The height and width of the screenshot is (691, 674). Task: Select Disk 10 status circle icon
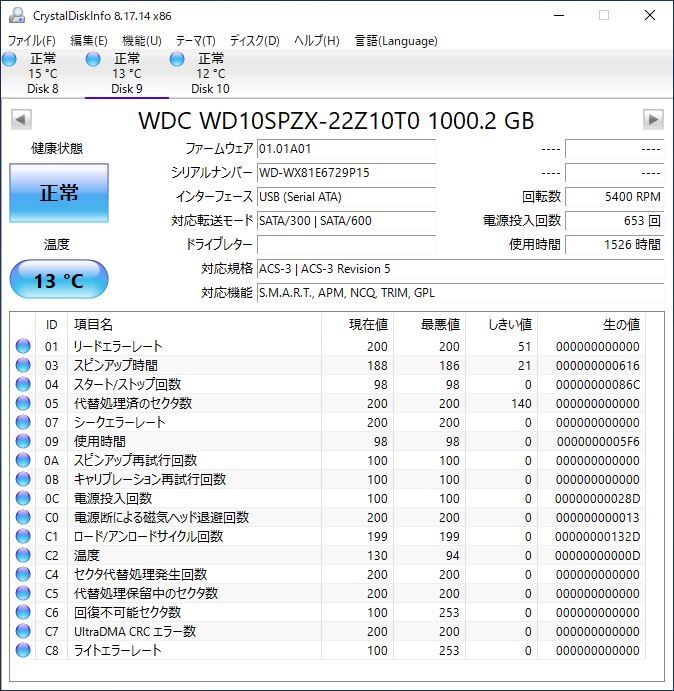point(177,59)
